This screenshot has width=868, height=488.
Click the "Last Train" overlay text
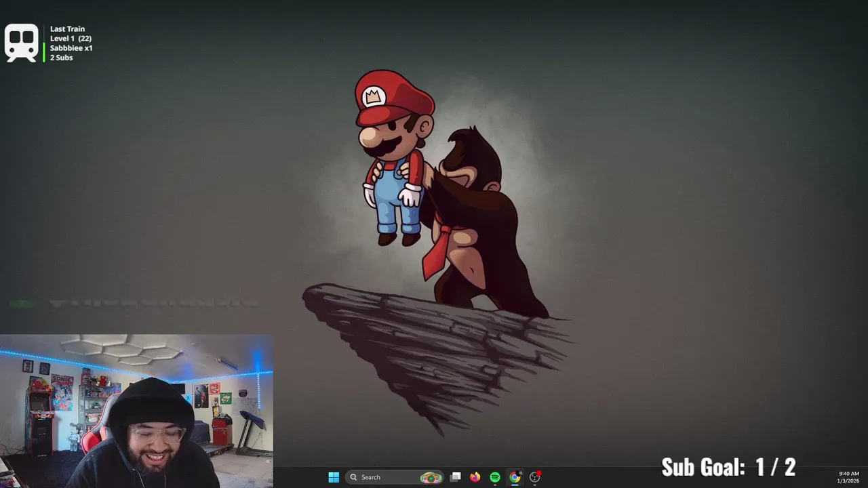click(x=67, y=29)
